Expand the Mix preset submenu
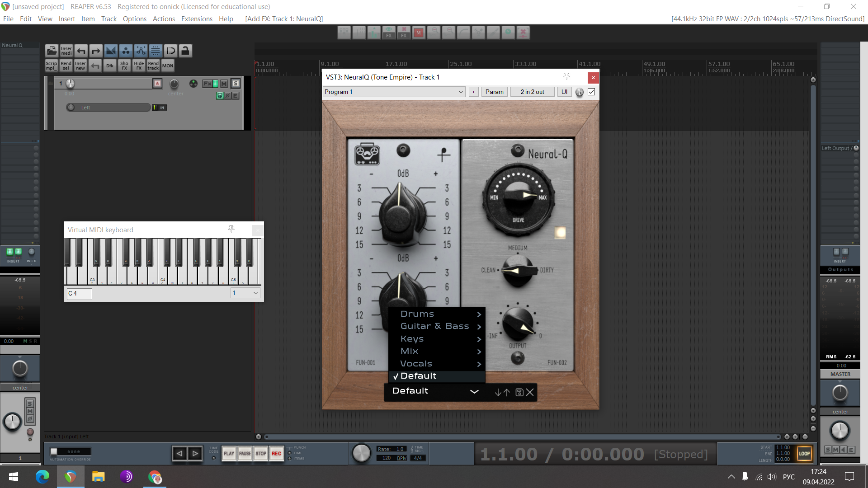868x488 pixels. (x=437, y=351)
